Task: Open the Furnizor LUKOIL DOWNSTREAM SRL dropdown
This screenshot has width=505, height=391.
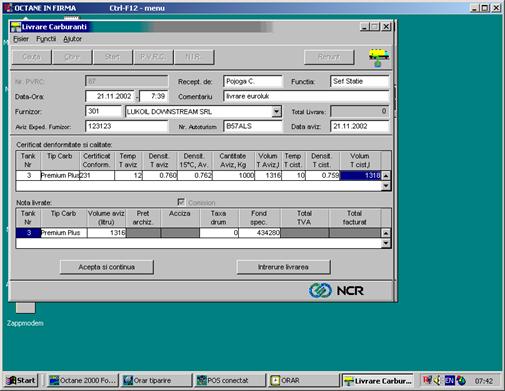Action: (x=276, y=111)
